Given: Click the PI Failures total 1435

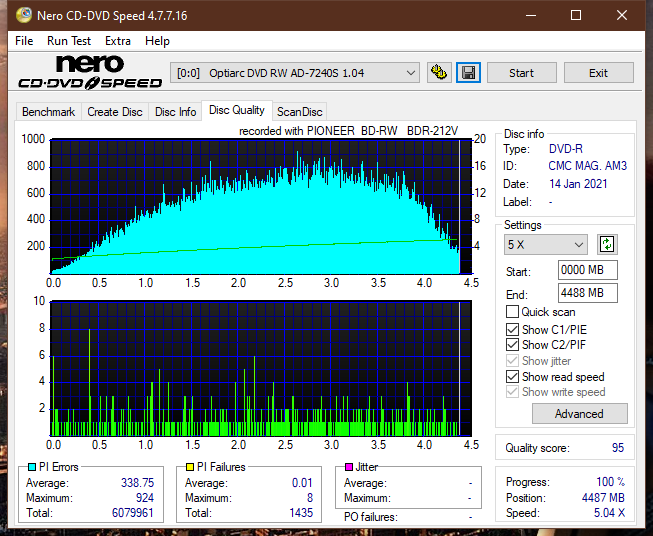Looking at the screenshot, I should [301, 513].
